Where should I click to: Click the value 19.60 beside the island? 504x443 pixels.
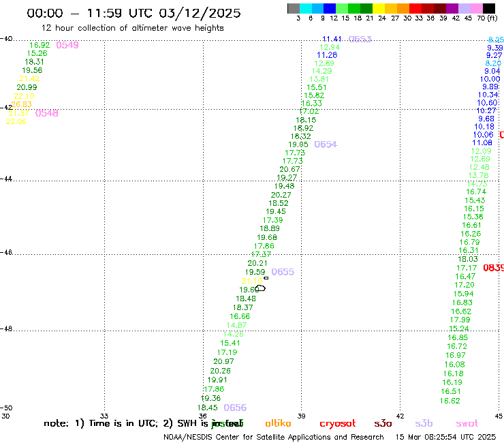coord(249,290)
